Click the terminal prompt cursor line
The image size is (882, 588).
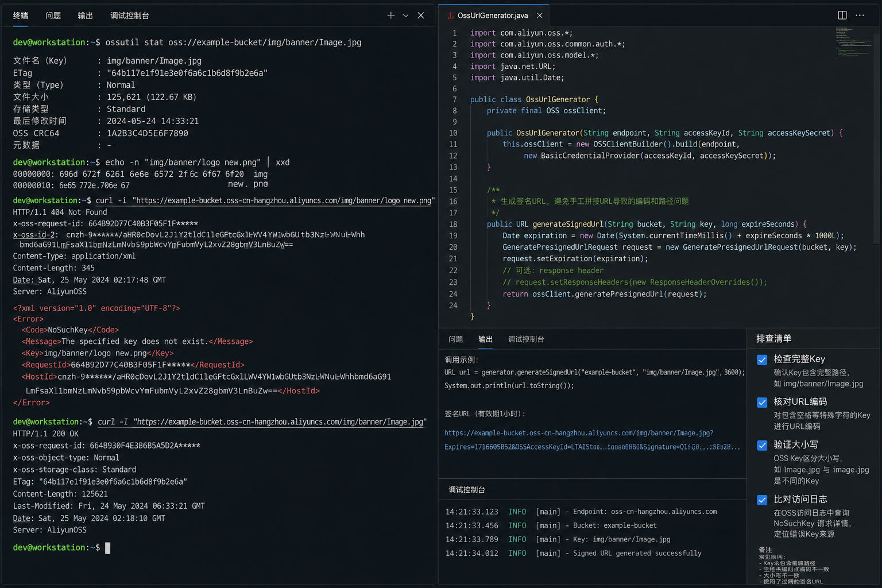point(61,548)
